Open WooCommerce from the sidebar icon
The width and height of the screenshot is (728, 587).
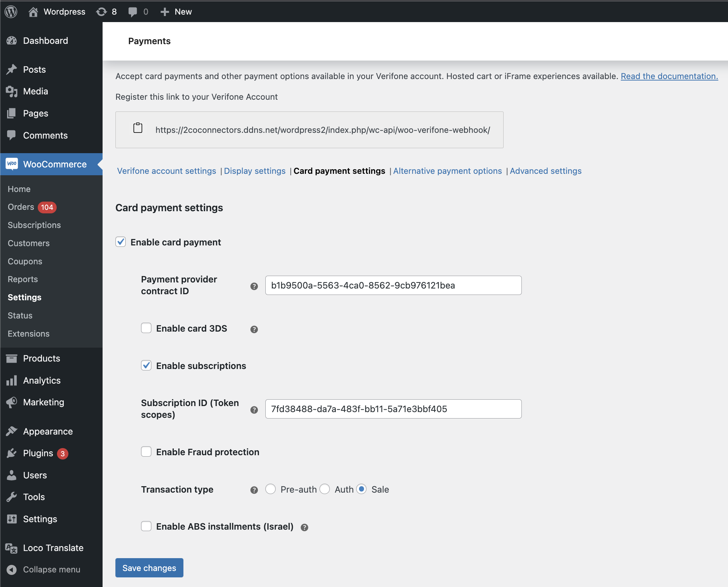point(12,164)
